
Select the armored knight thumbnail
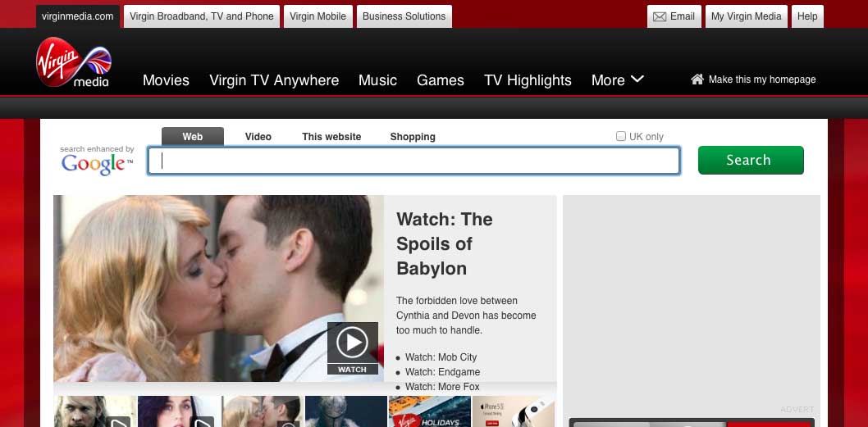346,411
